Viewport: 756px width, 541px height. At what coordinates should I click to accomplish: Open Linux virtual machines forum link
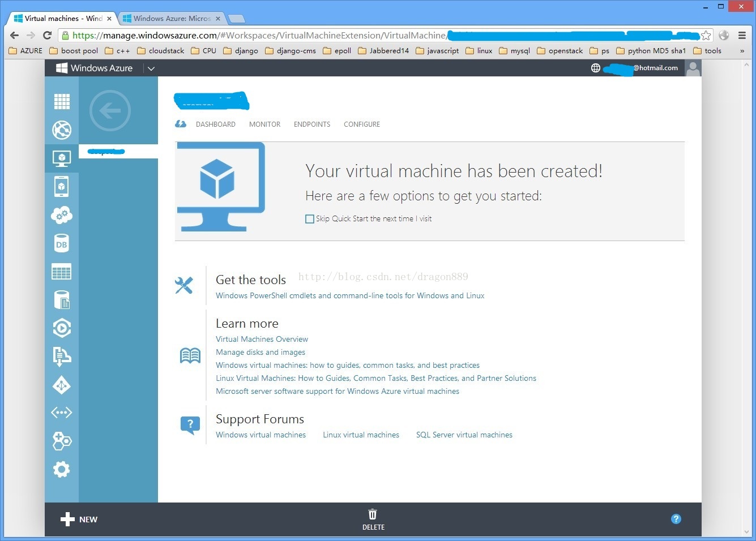tap(361, 435)
